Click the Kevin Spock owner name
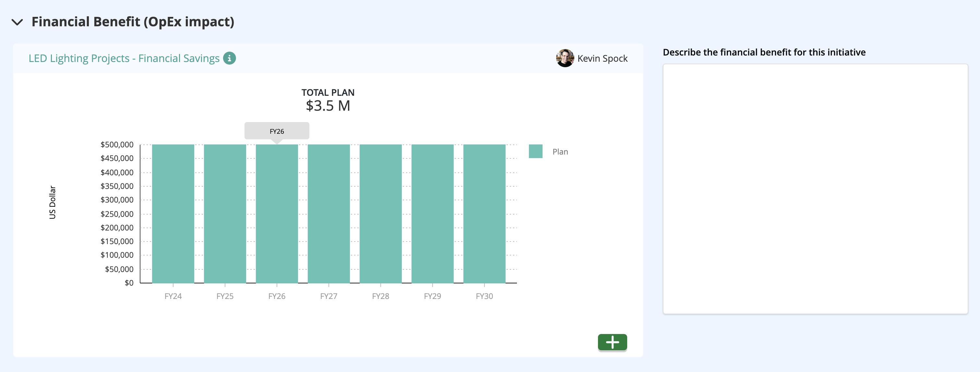 tap(602, 58)
